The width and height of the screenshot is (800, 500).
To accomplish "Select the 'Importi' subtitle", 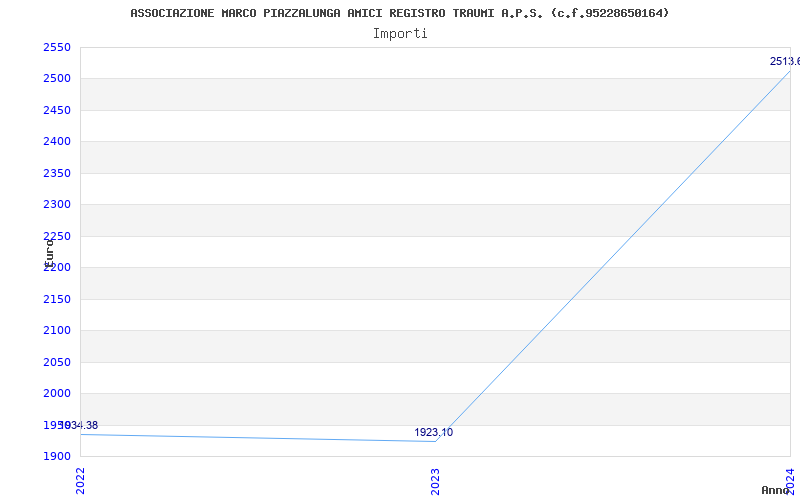I will [x=400, y=34].
